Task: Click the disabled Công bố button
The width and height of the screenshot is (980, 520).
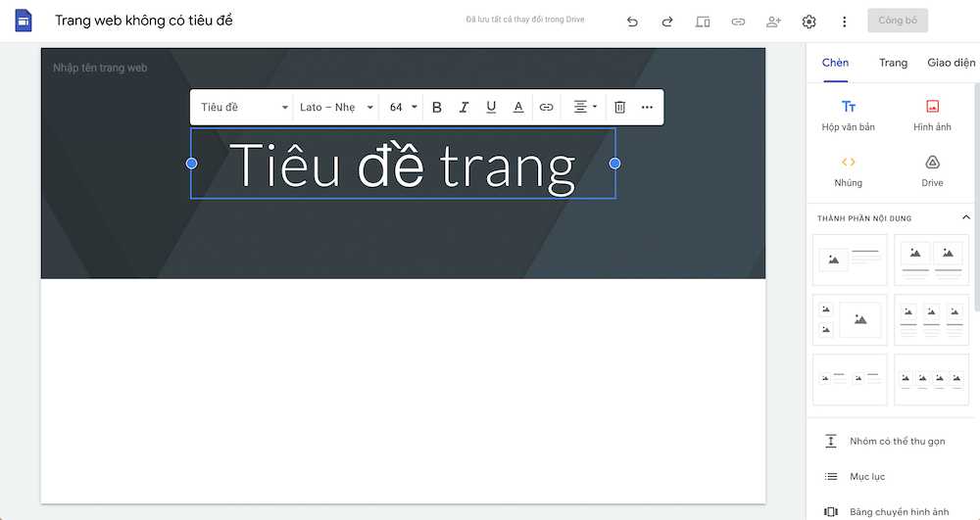Action: (x=898, y=21)
